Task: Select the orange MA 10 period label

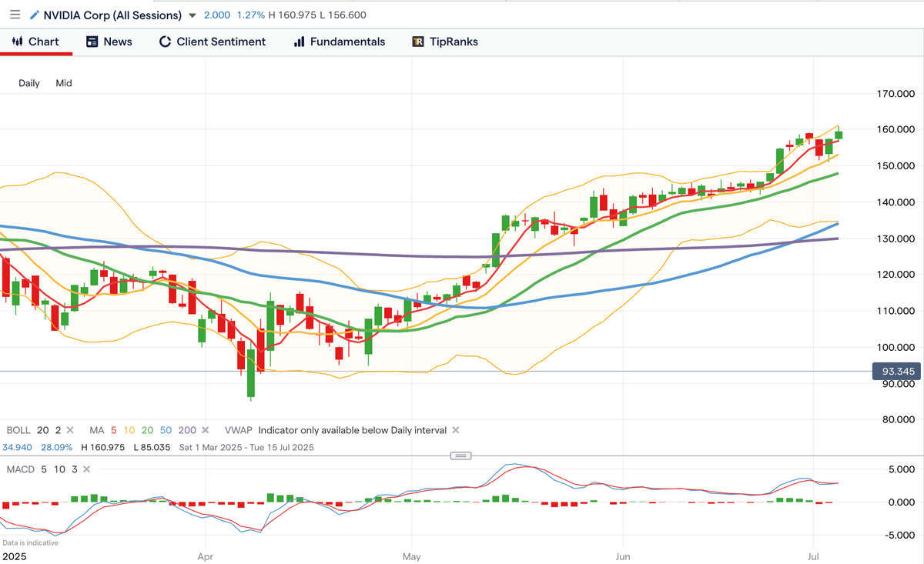Action: pos(129,430)
